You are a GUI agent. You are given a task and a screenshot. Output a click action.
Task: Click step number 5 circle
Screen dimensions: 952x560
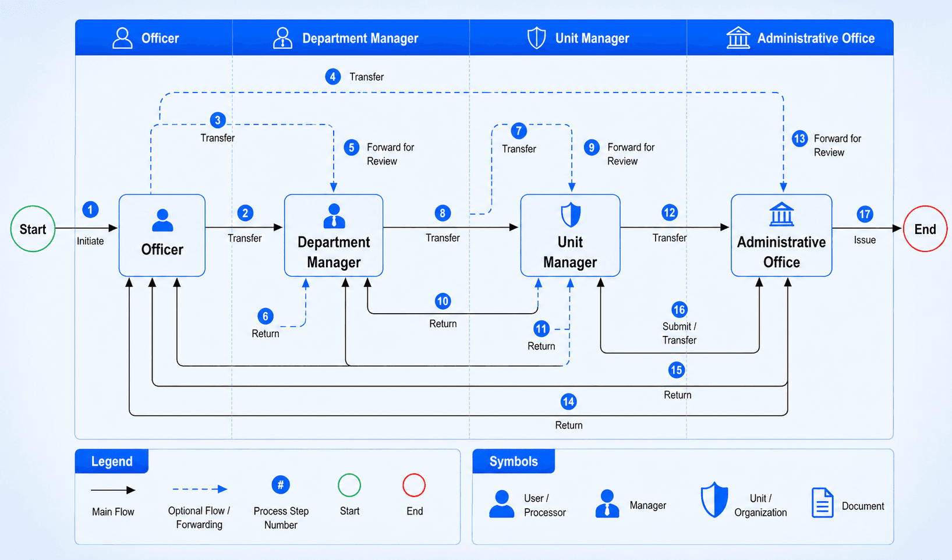351,147
